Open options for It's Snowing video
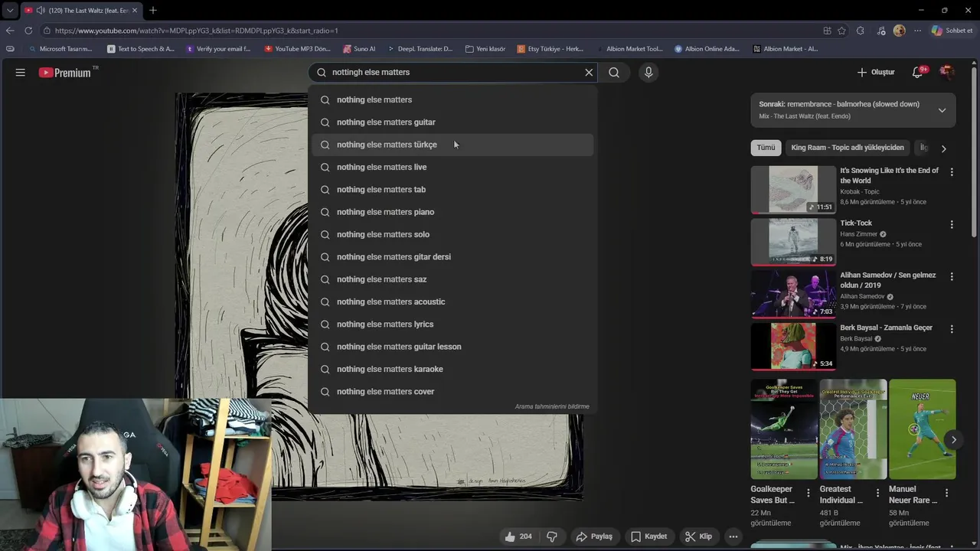The height and width of the screenshot is (551, 980). point(952,172)
